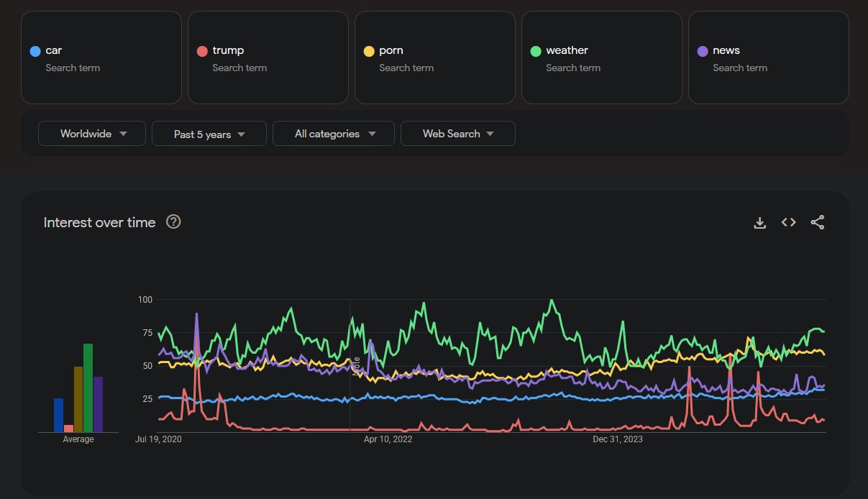Click the Interest over time heading
Image resolution: width=868 pixels, height=499 pixels.
pos(99,222)
